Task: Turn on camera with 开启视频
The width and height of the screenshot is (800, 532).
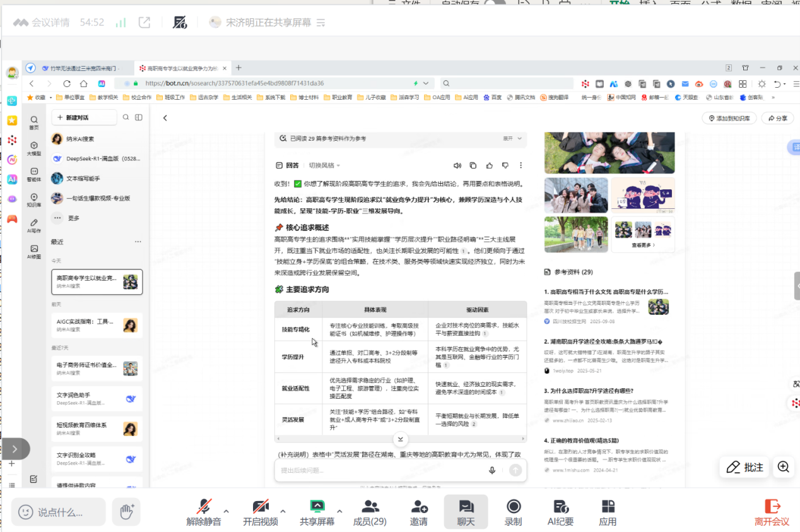Action: point(260,511)
